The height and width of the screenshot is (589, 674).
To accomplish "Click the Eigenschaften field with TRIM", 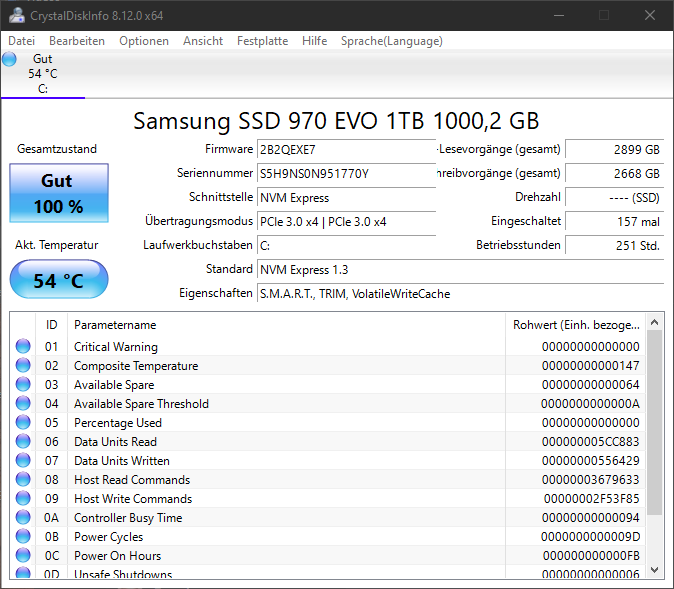I will pos(461,294).
